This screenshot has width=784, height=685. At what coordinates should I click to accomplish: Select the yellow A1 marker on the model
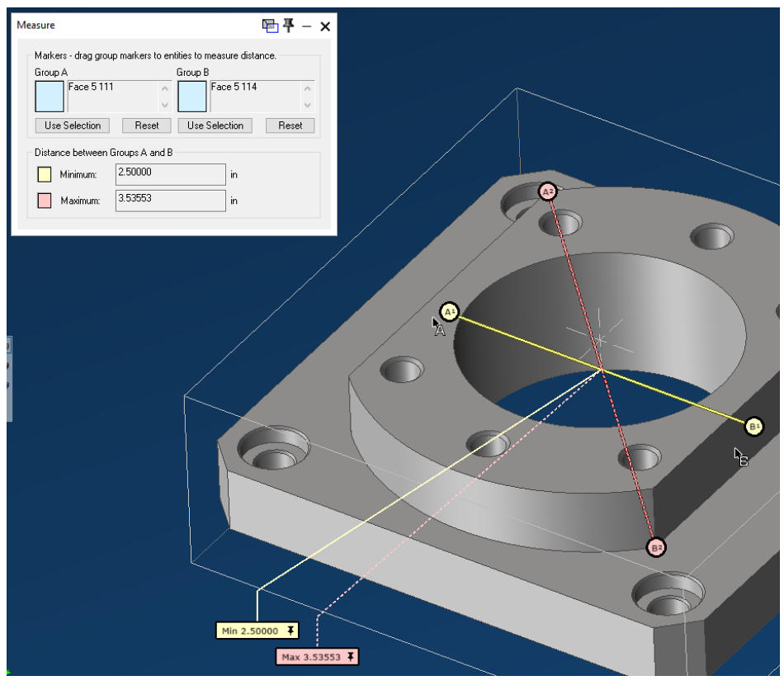(449, 312)
